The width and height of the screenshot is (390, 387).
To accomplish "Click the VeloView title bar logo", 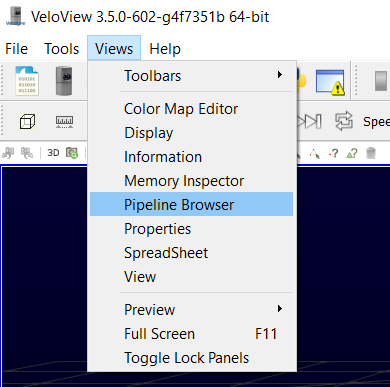I will tap(15, 16).
